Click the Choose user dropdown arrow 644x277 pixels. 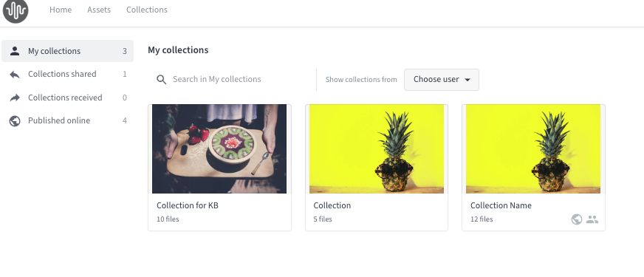pos(467,80)
